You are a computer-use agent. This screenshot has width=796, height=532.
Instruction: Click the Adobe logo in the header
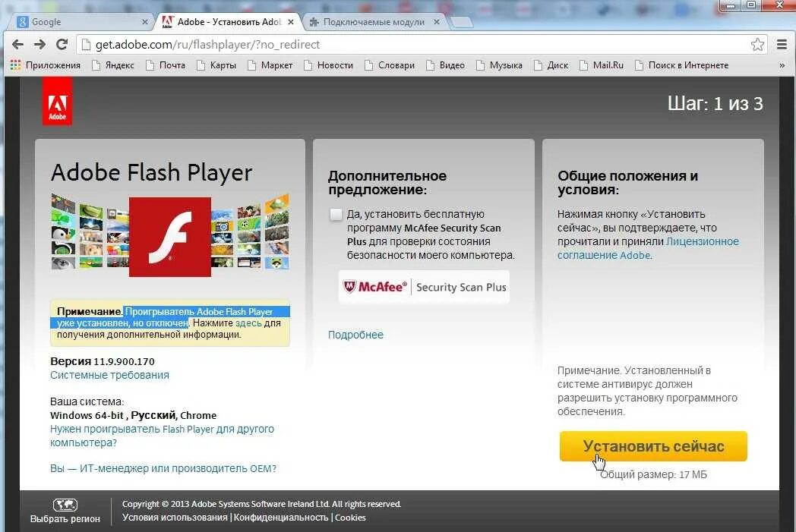tap(58, 102)
